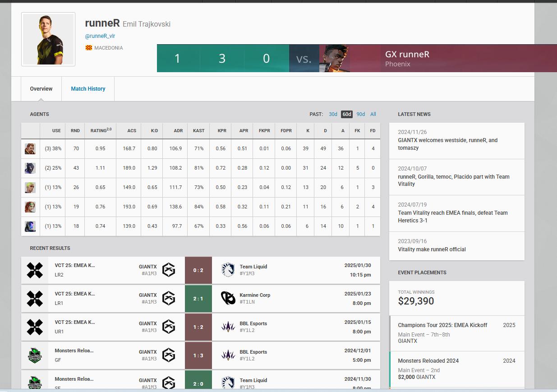Click the Macedonia flag icon
The image size is (557, 392).
coord(88,48)
